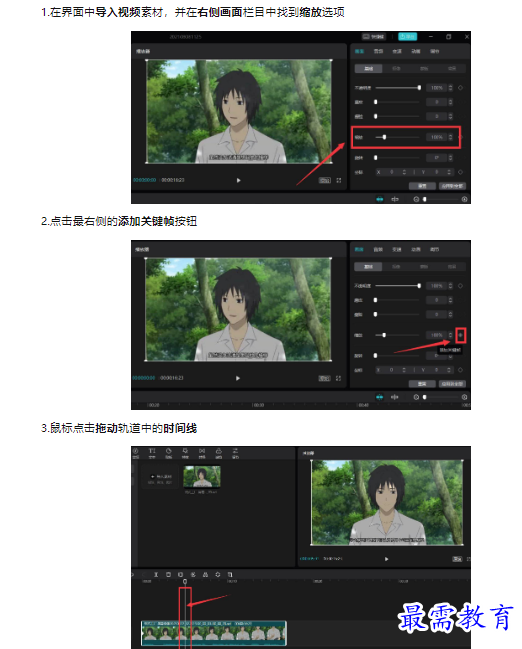Click the playhead handle on step 3 timeline ruler
The width and height of the screenshot is (522, 649).
pyautogui.click(x=185, y=582)
